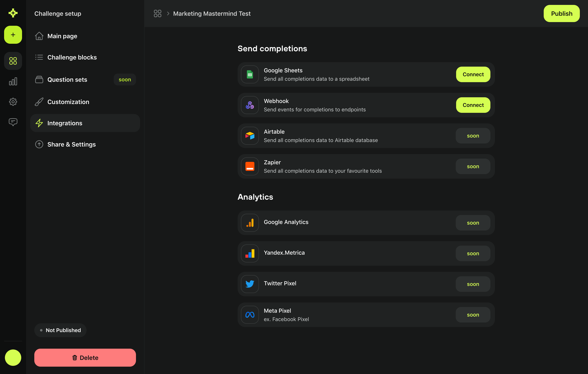Click the Twitter Pixel soon badge
588x374 pixels.
pyautogui.click(x=473, y=284)
